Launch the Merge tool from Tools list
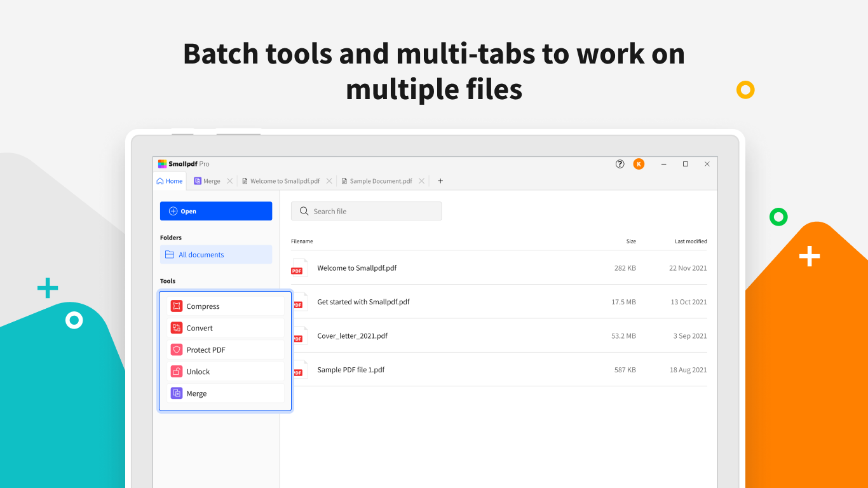Image resolution: width=868 pixels, height=488 pixels. point(226,393)
